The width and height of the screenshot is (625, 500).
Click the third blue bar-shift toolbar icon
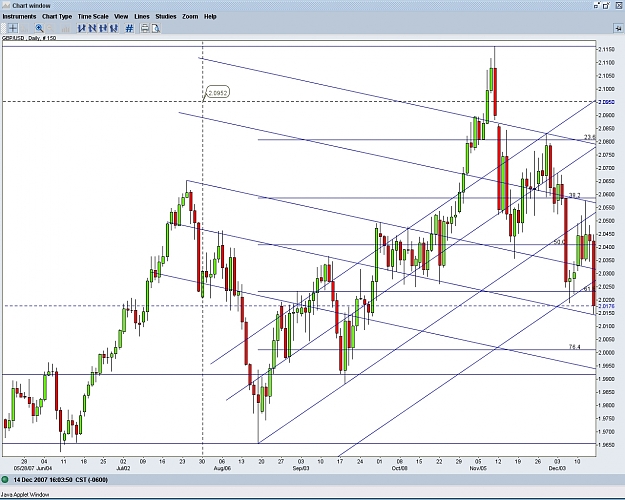(x=103, y=28)
